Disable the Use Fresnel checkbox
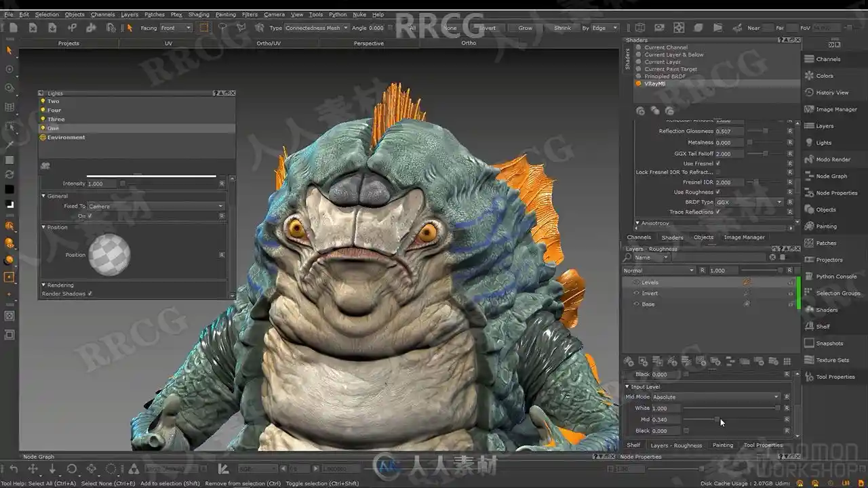 tap(718, 163)
